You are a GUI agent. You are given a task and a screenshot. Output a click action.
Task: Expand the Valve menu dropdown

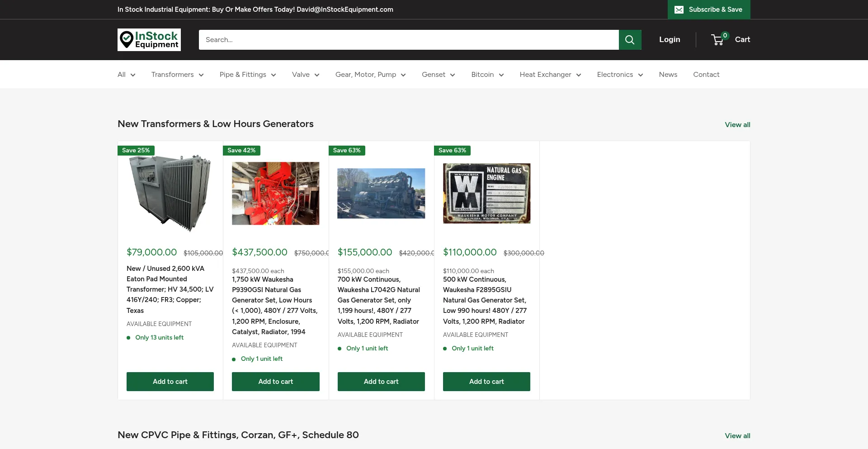click(x=306, y=75)
